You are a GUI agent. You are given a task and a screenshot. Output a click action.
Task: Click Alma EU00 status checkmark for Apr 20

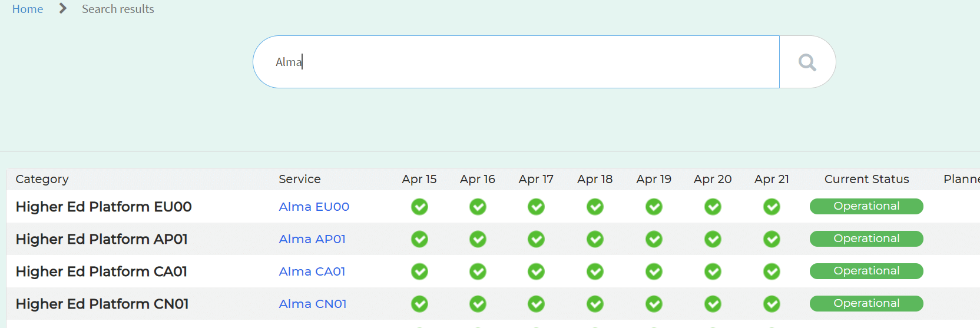[x=713, y=207]
